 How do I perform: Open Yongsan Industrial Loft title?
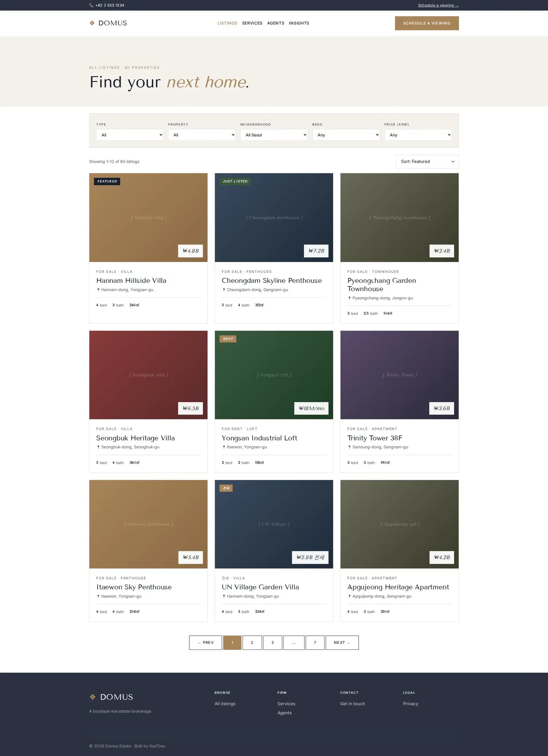pos(259,438)
